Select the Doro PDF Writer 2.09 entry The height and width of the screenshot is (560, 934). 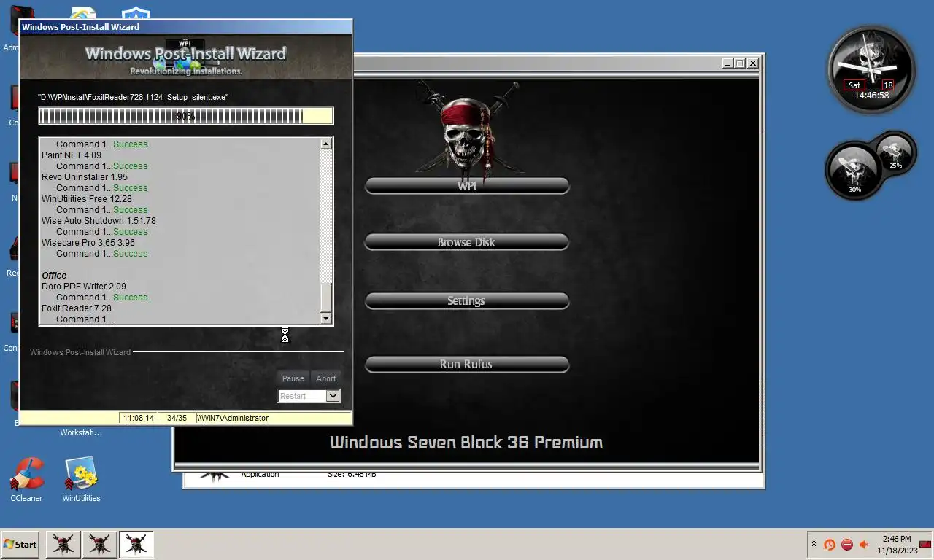tap(84, 287)
